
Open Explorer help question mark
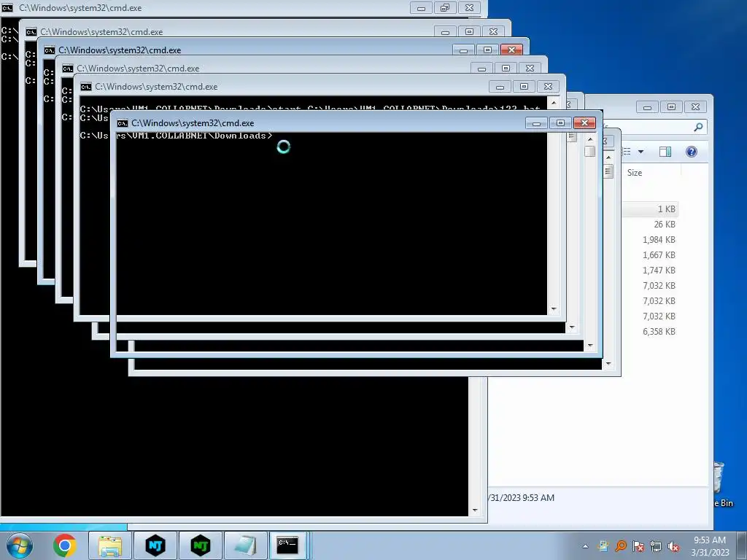click(692, 152)
